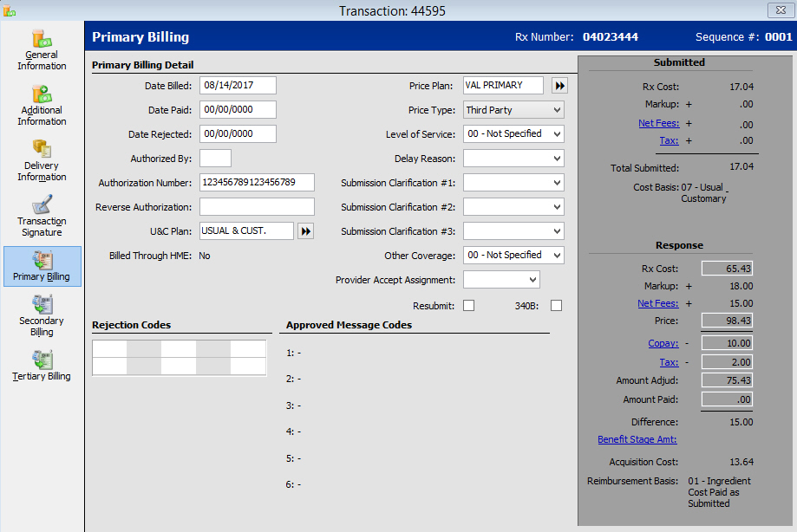Image resolution: width=797 pixels, height=532 pixels.
Task: Open the Transaction Signature section
Action: pyautogui.click(x=41, y=215)
